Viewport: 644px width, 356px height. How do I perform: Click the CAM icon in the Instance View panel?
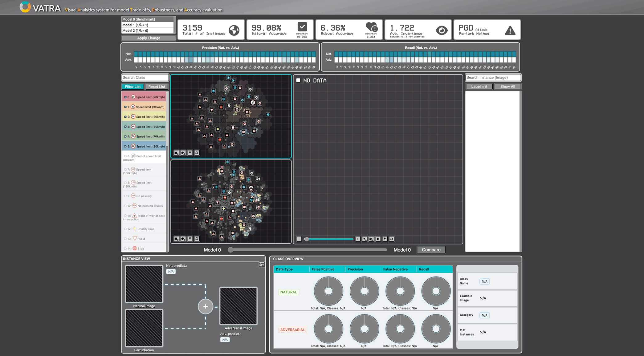coord(262,264)
